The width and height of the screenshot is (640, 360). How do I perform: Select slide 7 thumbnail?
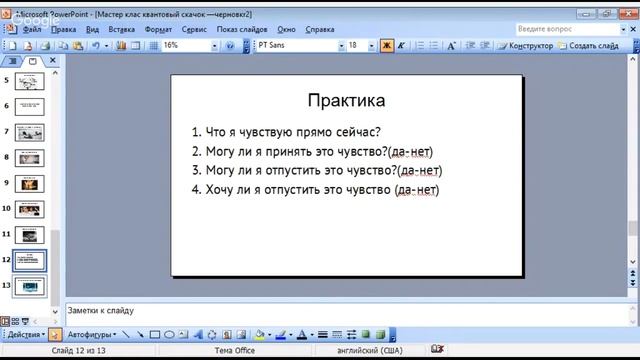[29, 133]
